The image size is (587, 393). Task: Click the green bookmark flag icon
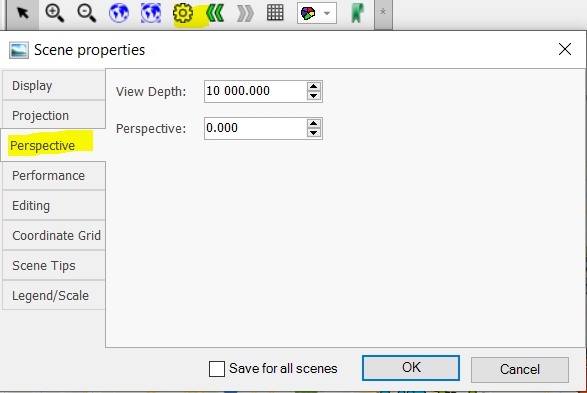pos(357,13)
